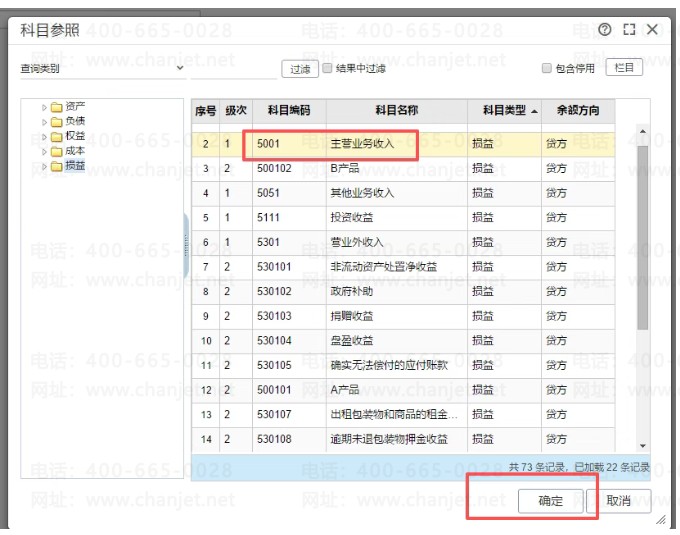This screenshot has height=535, width=680.
Task: Click the 损益 folder icon
Action: [x=56, y=166]
